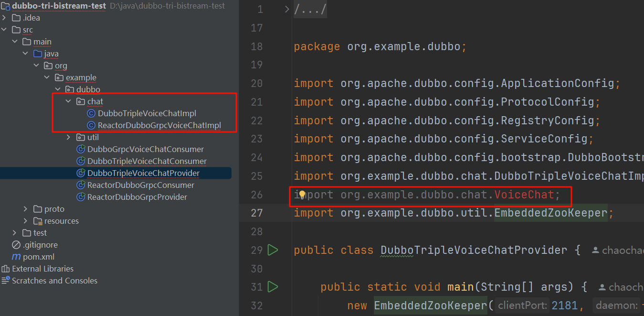Click the org package icon
The image size is (644, 316).
[x=48, y=66]
